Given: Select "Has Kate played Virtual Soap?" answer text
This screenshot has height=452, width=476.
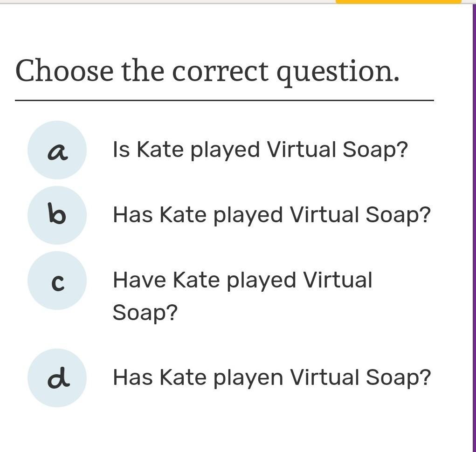Looking at the screenshot, I should (271, 215).
